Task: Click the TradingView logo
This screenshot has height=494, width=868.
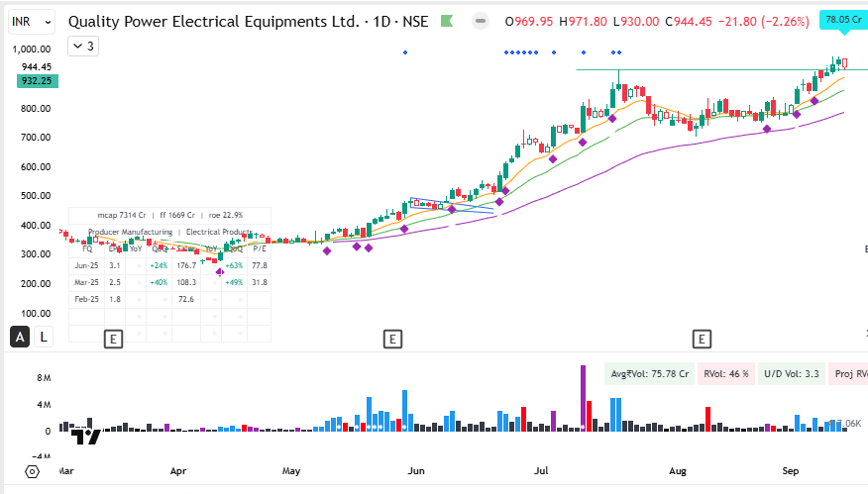Action: (x=86, y=436)
